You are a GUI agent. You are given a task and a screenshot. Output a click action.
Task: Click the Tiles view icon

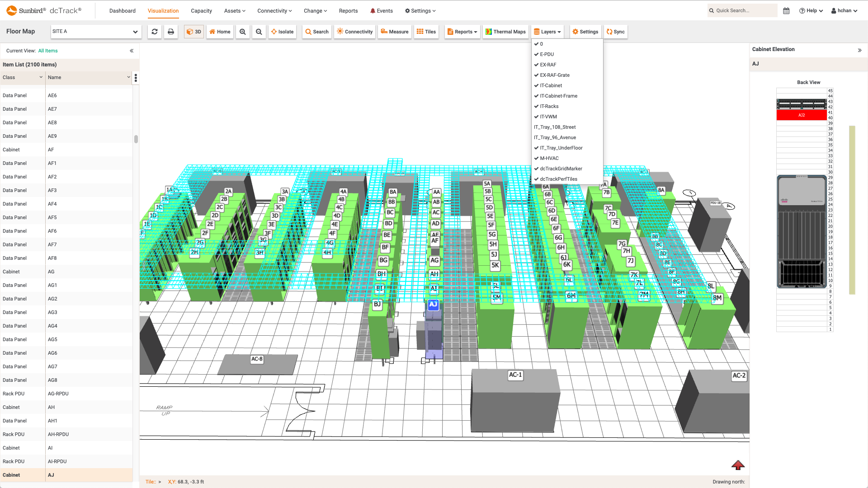pyautogui.click(x=427, y=32)
